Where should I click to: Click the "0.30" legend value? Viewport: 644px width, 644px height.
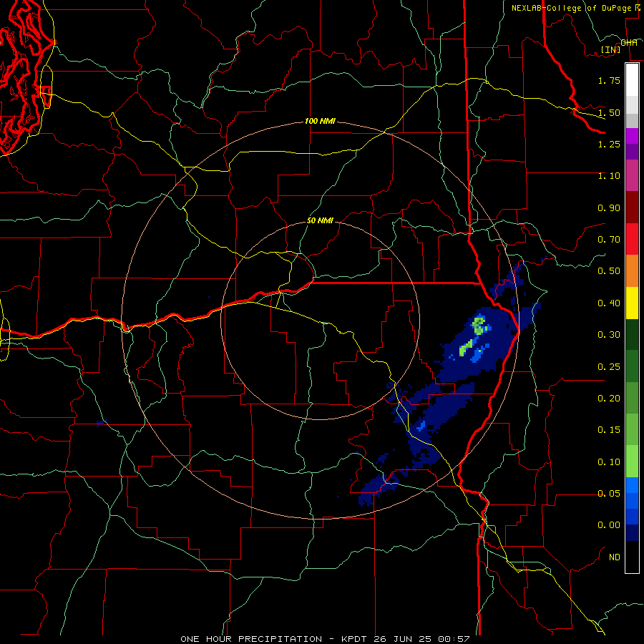pyautogui.click(x=609, y=335)
